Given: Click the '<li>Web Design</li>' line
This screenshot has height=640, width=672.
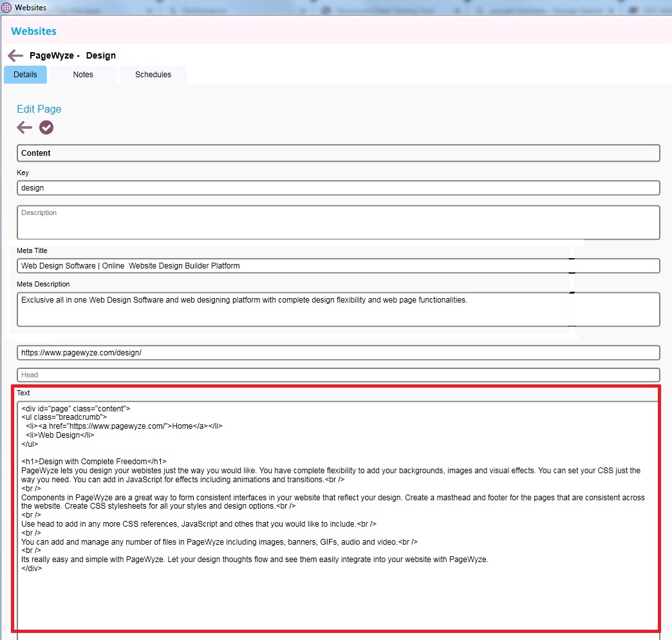Looking at the screenshot, I should (x=60, y=435).
